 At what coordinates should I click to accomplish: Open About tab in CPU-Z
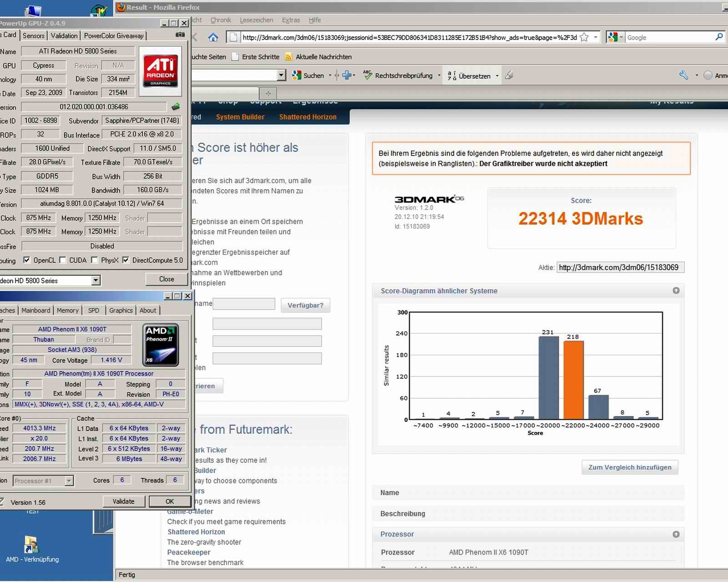tap(148, 310)
